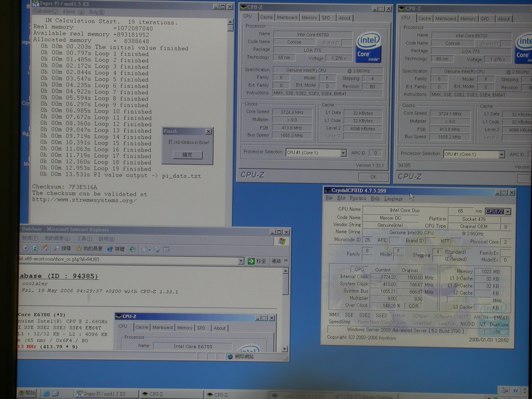
Task: Click the Database (ID : 94385) heading link
Action: (58, 276)
